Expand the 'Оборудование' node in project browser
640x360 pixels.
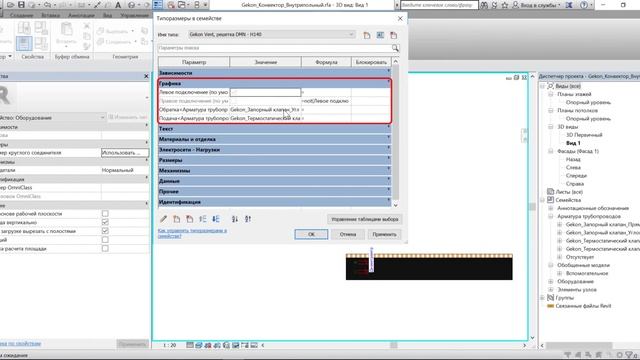click(551, 282)
